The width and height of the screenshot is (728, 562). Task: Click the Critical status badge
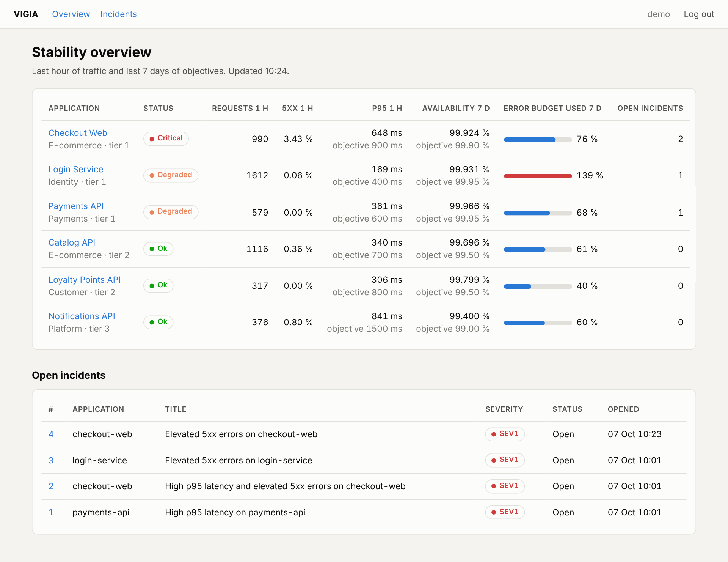[166, 139]
